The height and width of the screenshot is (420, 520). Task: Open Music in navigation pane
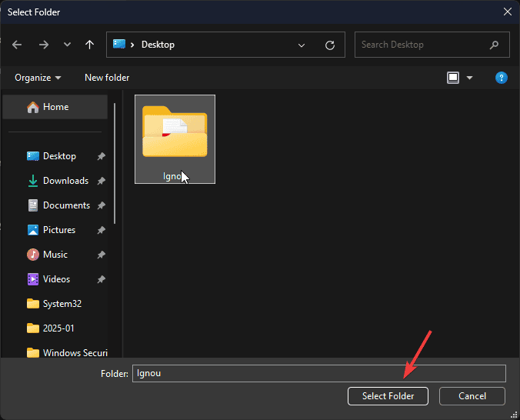55,255
